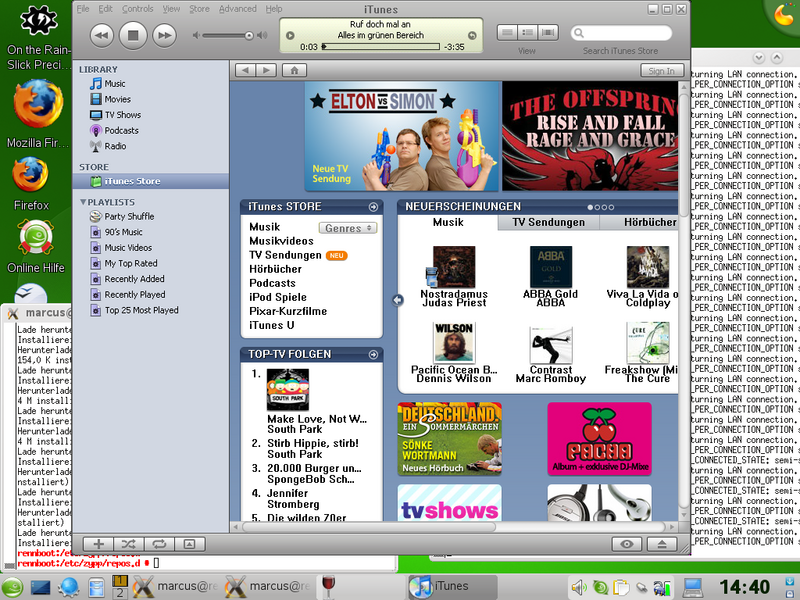
Task: Click the store Home icon
Action: coord(294,70)
